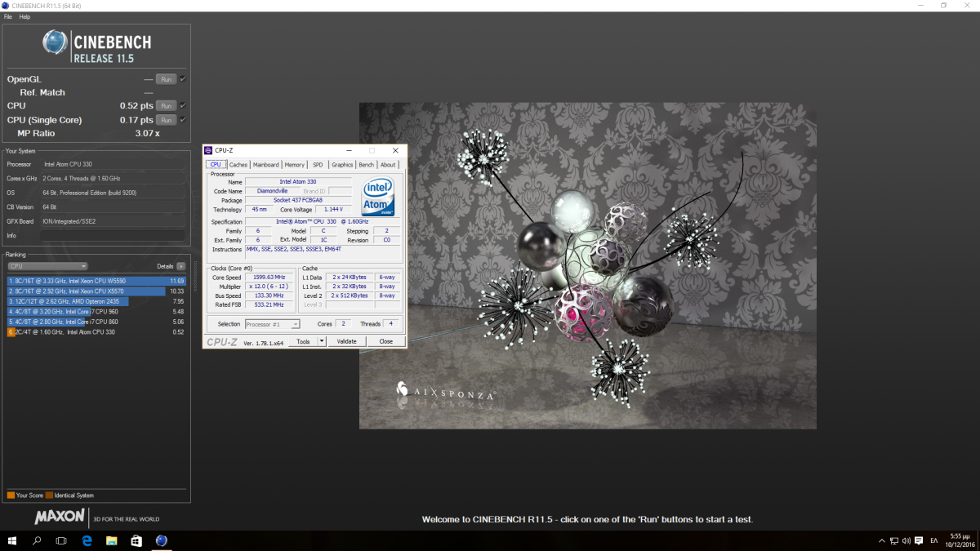Click the input language indicator in tray

pyautogui.click(x=933, y=540)
